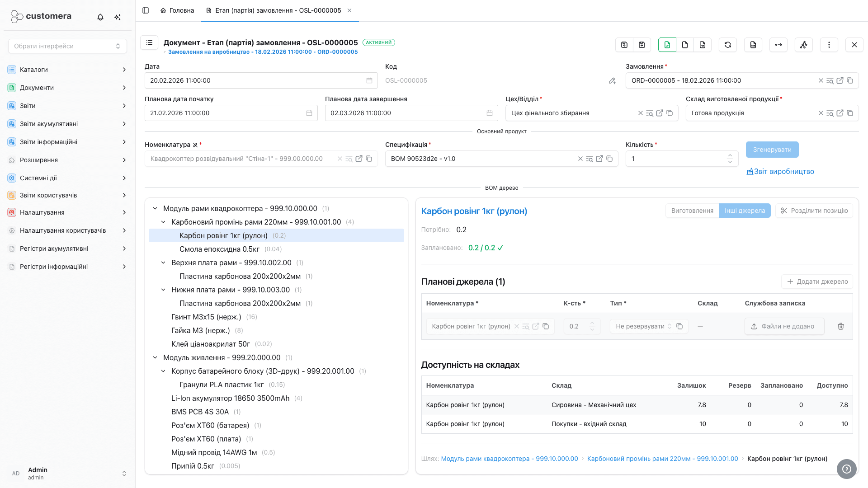Copy the Тип value in source row
This screenshot has height=488, width=868.
point(679,326)
